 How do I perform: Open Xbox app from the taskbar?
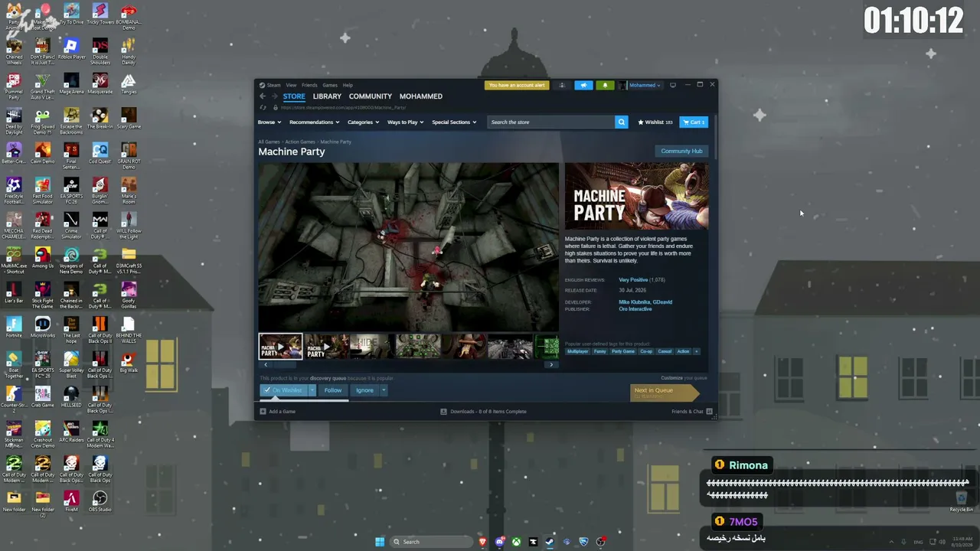517,542
